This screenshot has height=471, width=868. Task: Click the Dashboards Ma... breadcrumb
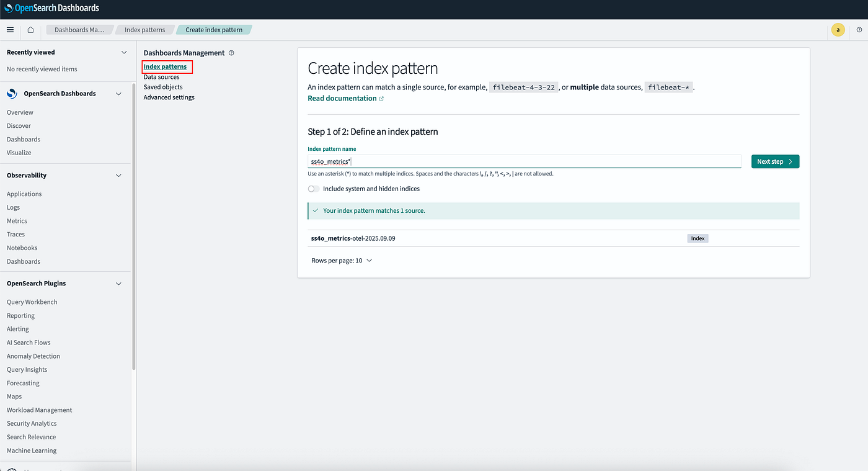79,30
